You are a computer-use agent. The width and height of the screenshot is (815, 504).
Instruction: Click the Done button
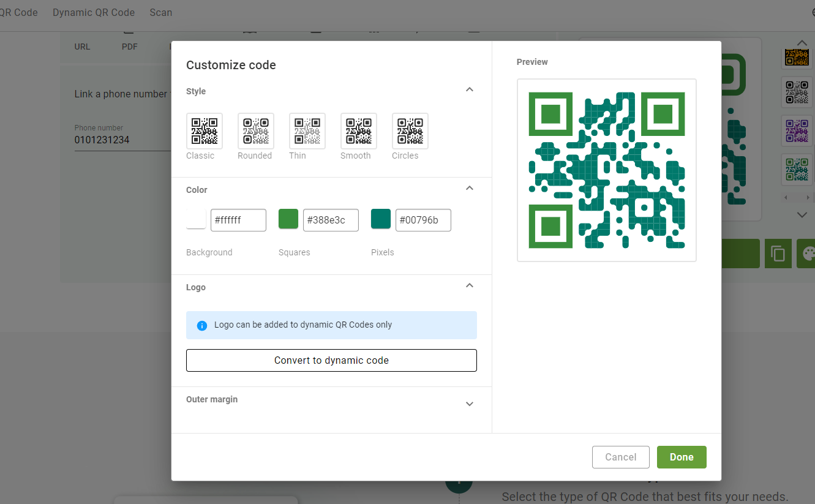(x=682, y=457)
